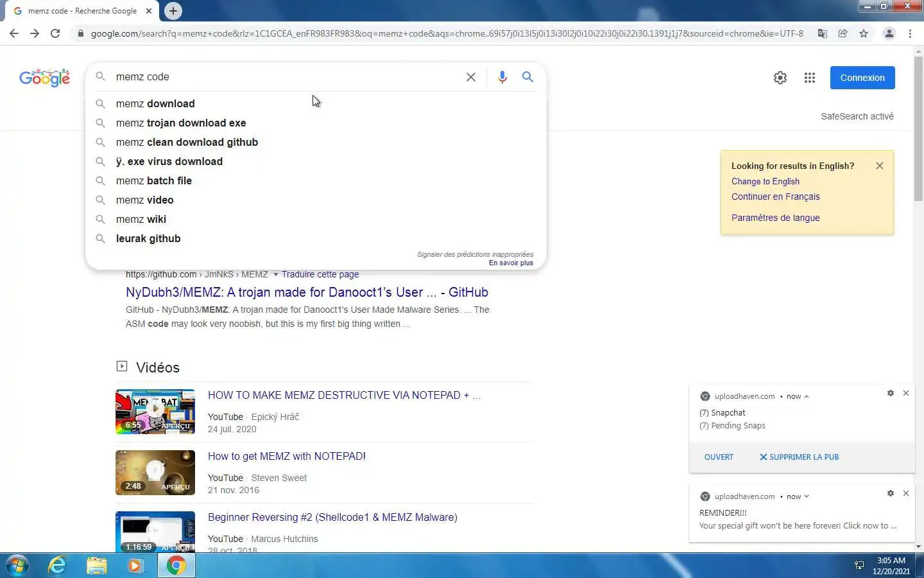
Task: Close the memz code tab
Action: tap(149, 11)
